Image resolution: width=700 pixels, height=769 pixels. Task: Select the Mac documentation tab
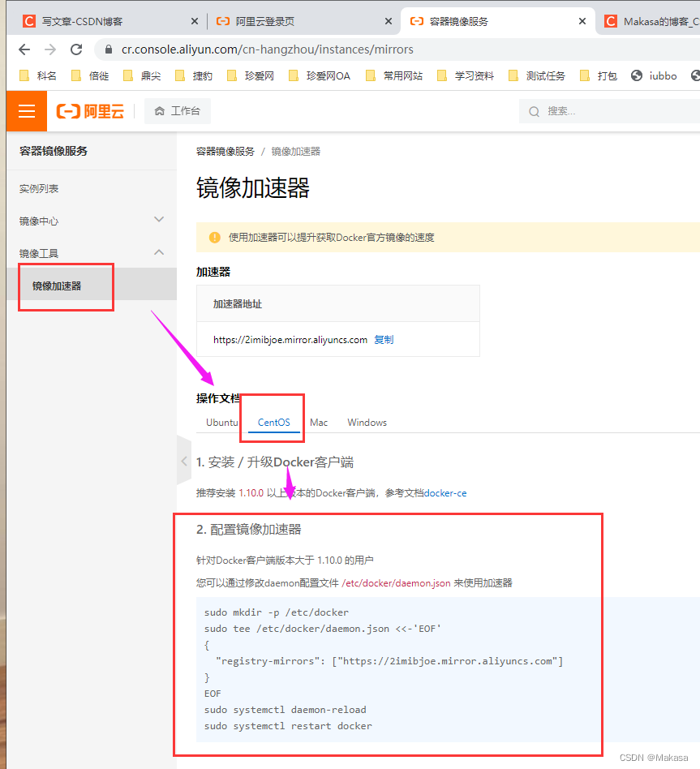point(318,423)
